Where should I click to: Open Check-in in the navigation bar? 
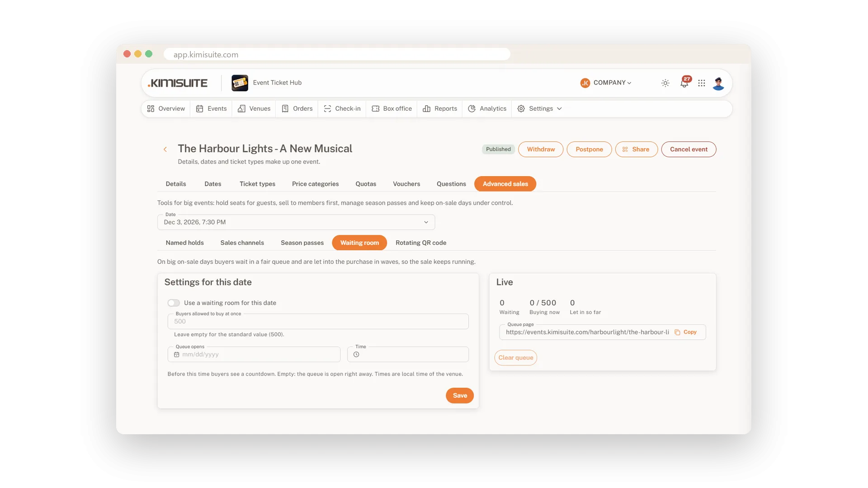pos(342,109)
